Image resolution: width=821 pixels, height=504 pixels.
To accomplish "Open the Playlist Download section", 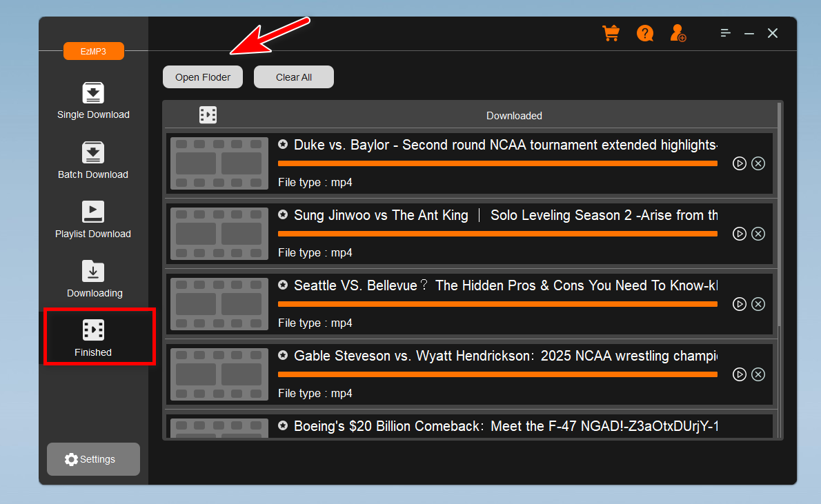I will 93,220.
